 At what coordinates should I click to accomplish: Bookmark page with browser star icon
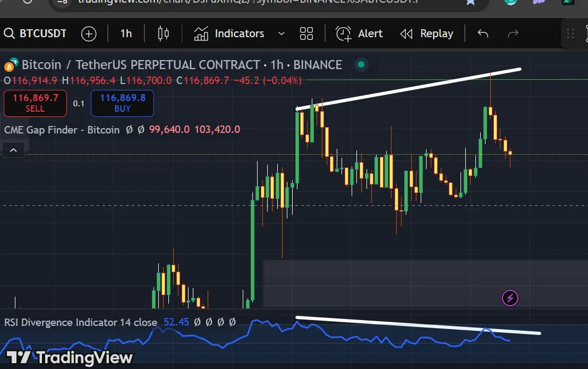click(x=471, y=2)
